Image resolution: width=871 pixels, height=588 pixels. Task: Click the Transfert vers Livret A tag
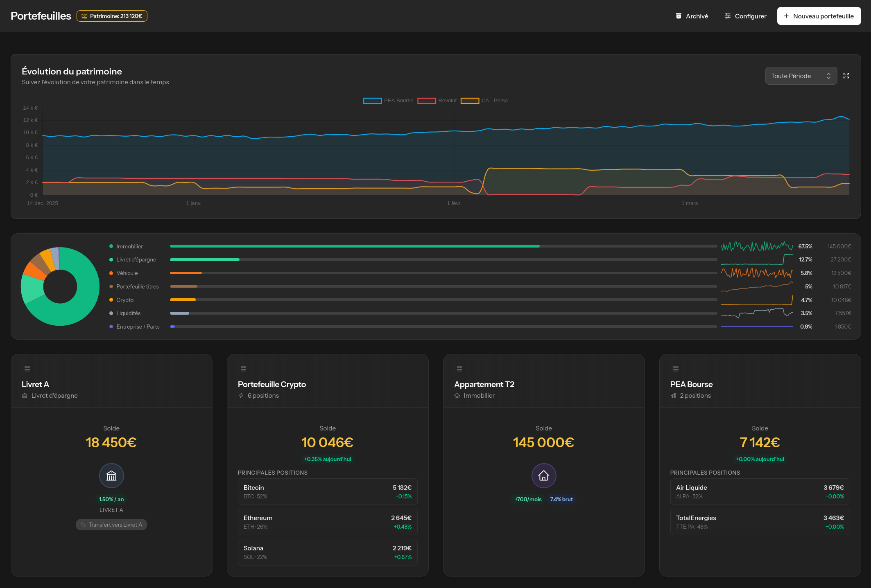111,525
